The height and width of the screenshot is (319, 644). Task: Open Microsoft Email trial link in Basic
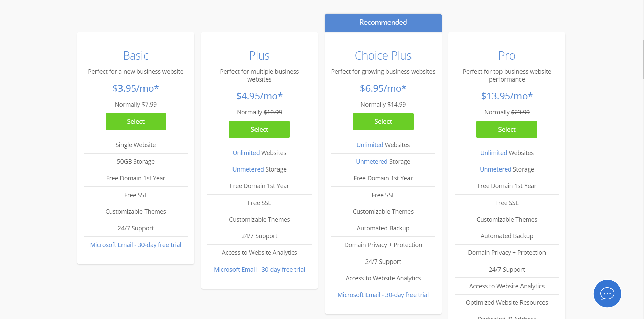[136, 245]
